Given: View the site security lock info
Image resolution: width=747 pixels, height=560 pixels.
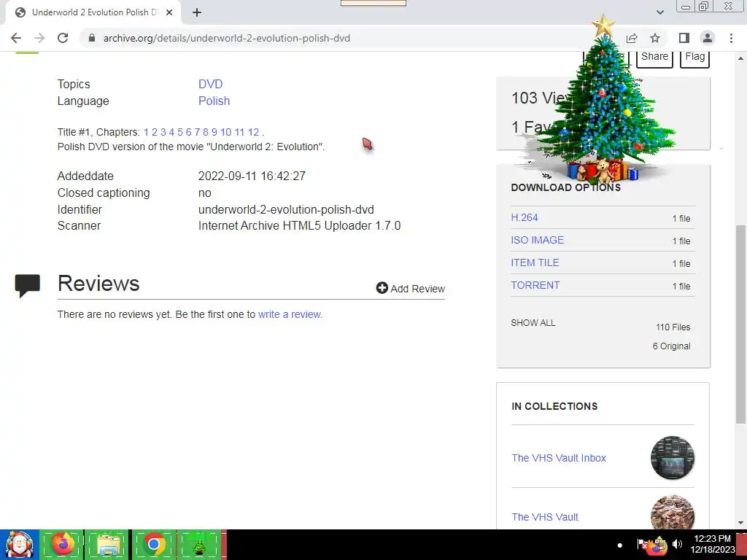Looking at the screenshot, I should pyautogui.click(x=92, y=38).
